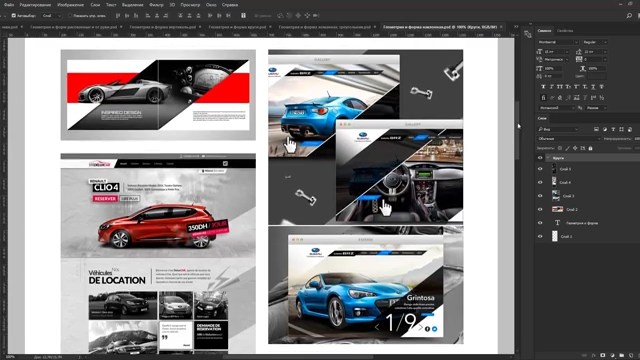Select the Слой 2 layer thumbnail
Screen dimensions: 640x360
(557, 209)
